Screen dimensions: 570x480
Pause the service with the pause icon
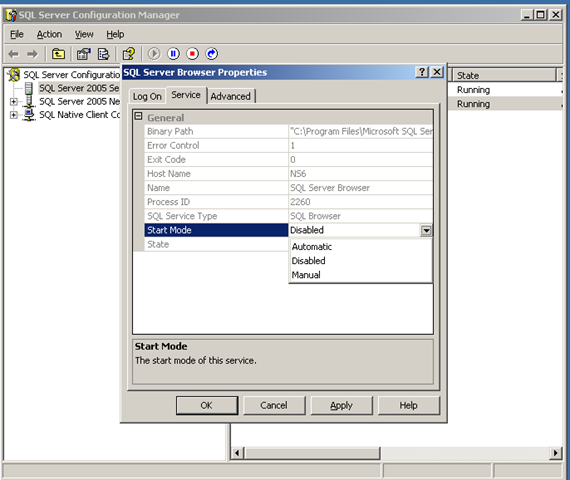pos(173,54)
